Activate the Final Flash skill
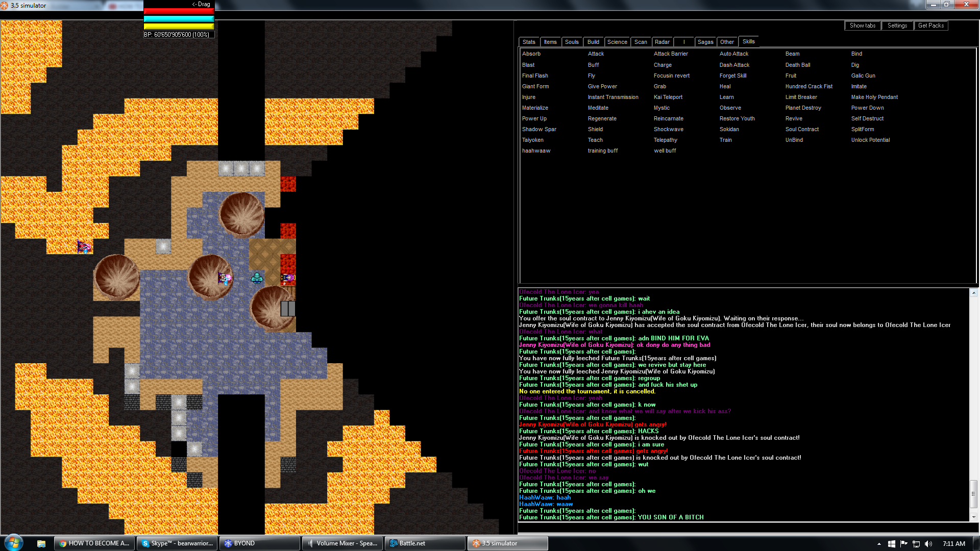 [535, 76]
